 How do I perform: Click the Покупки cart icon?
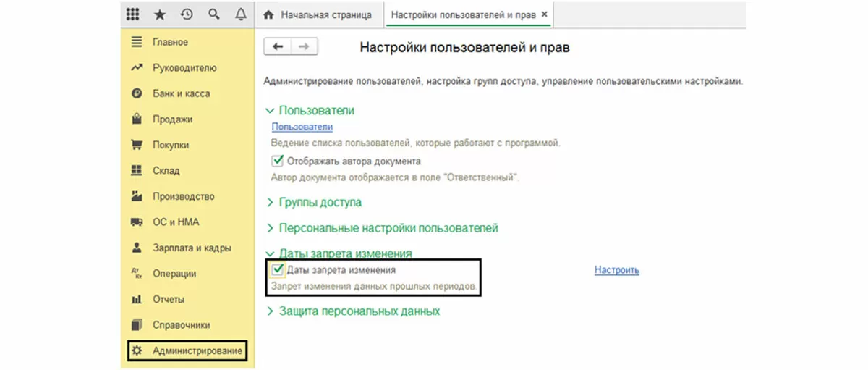click(136, 145)
